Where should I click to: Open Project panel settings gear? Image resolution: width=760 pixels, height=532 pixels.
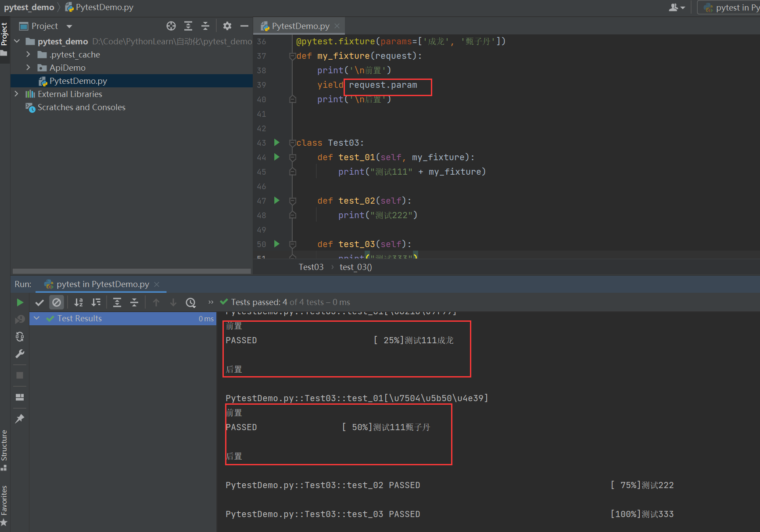point(227,26)
